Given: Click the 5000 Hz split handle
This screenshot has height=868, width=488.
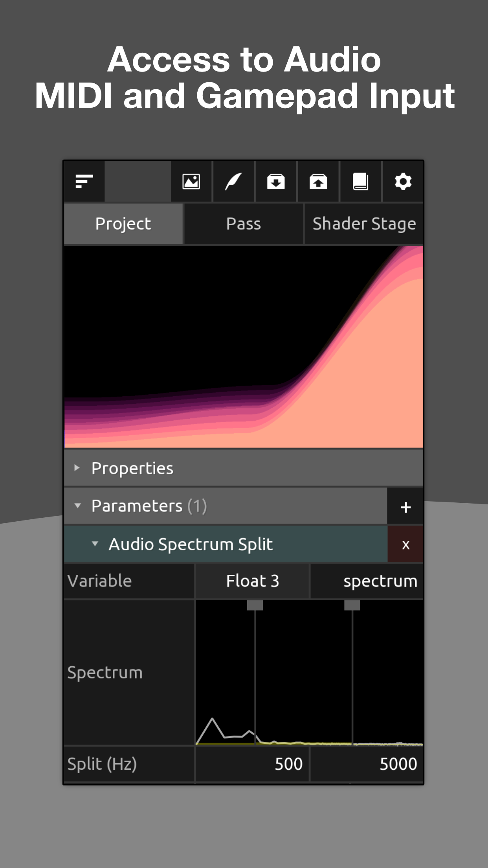Looking at the screenshot, I should [x=352, y=605].
